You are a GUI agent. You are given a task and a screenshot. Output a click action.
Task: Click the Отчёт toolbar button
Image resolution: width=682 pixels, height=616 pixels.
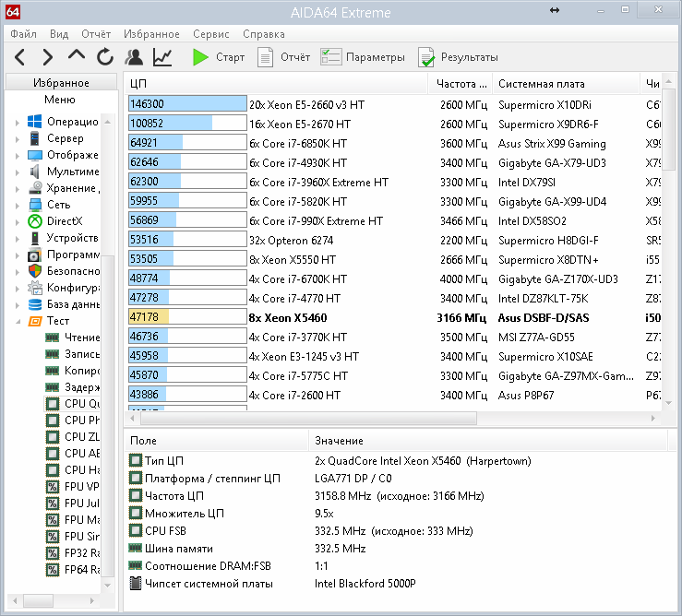coord(283,57)
